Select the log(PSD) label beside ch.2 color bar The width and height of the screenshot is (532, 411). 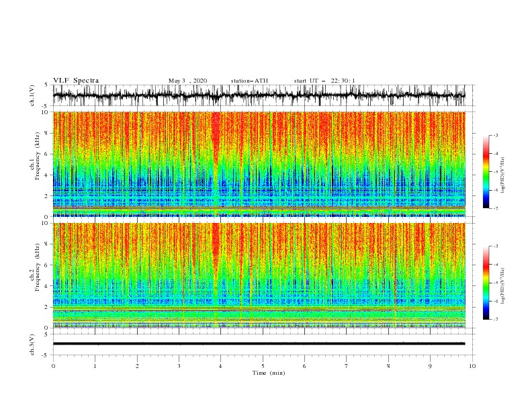[503, 285]
